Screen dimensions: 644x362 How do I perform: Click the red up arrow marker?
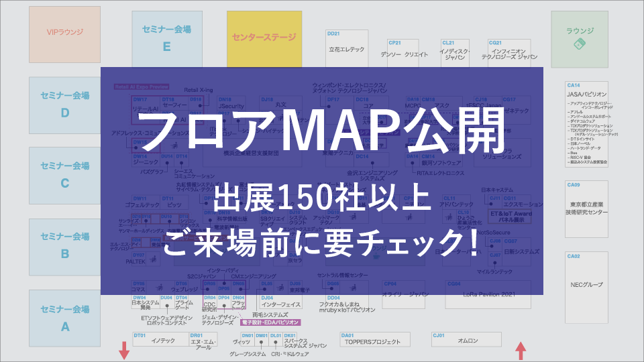[x=521, y=351]
